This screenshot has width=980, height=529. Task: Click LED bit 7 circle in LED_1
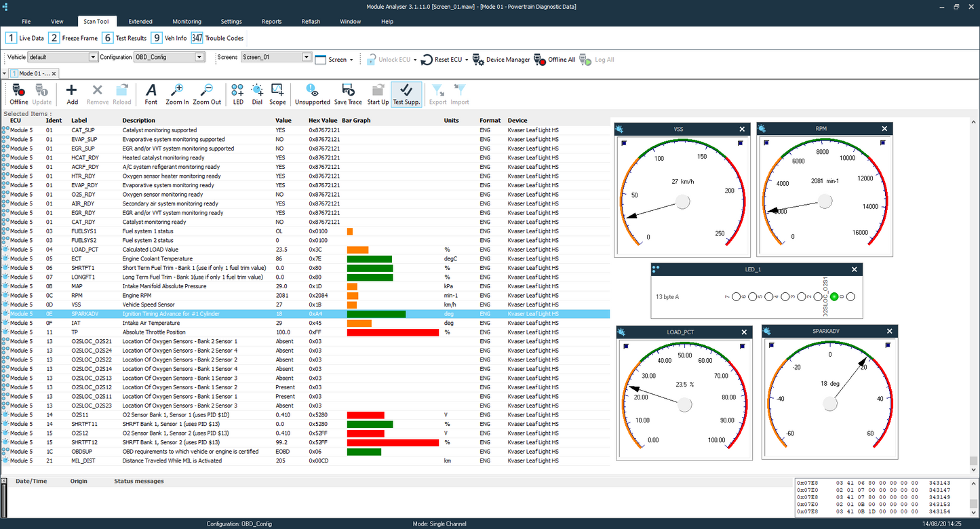pos(737,296)
